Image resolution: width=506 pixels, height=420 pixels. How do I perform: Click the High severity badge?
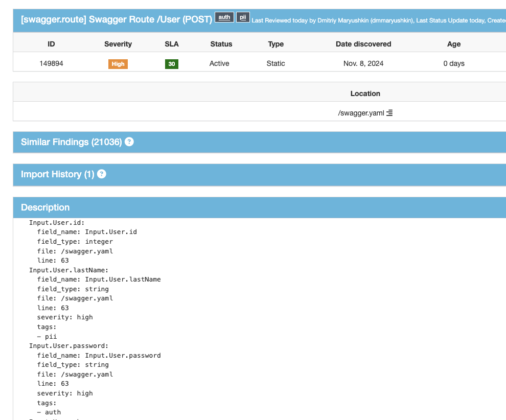tap(118, 64)
